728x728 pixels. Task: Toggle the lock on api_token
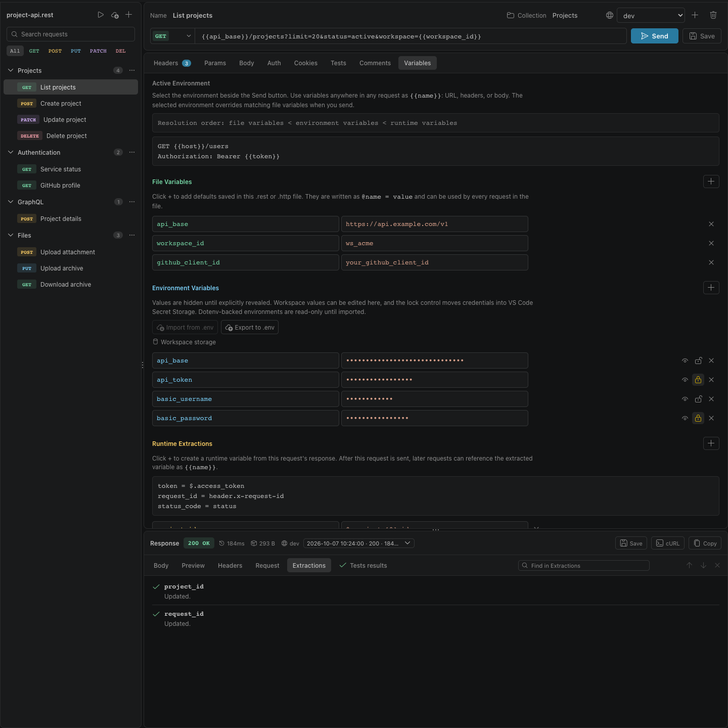tap(698, 380)
